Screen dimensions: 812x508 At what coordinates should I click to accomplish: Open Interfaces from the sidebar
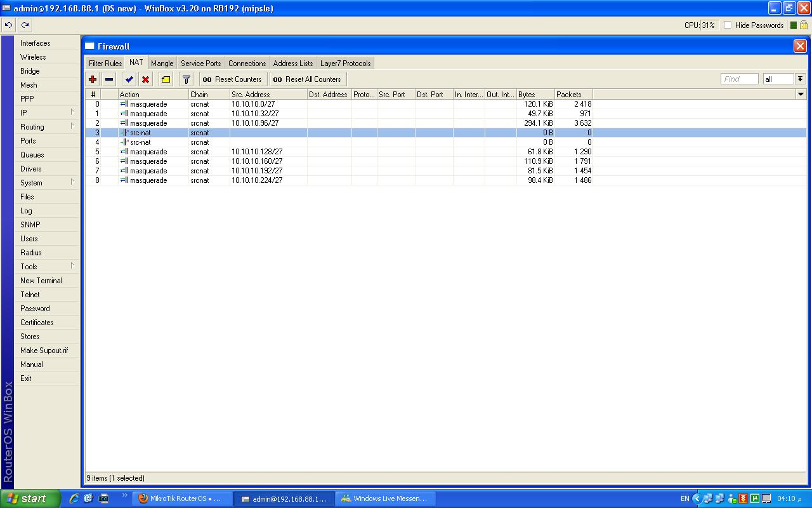(x=48, y=43)
